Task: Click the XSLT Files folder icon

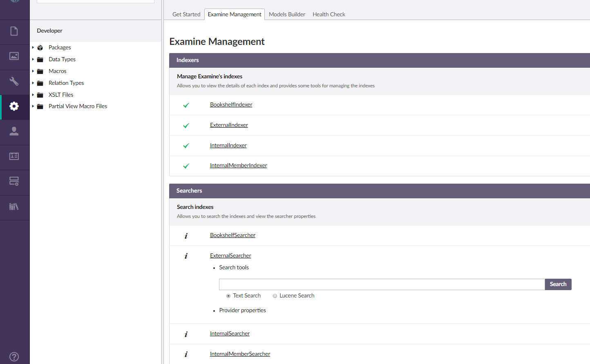Action: pos(40,95)
